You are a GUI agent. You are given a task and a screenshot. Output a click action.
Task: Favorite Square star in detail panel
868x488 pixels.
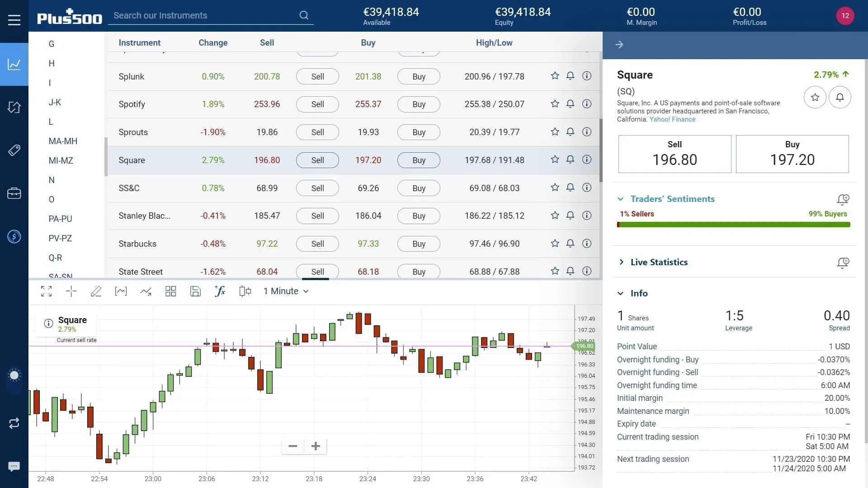coord(815,97)
